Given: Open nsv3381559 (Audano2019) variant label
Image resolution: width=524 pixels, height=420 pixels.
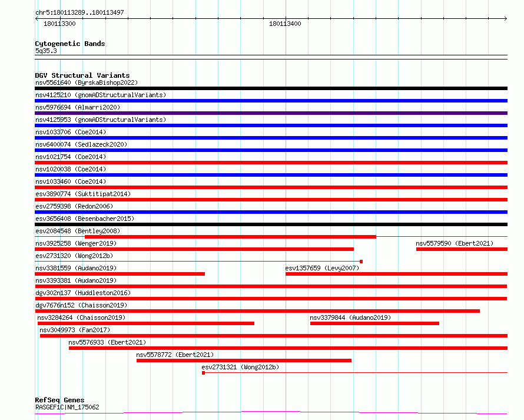Looking at the screenshot, I should point(76,268).
